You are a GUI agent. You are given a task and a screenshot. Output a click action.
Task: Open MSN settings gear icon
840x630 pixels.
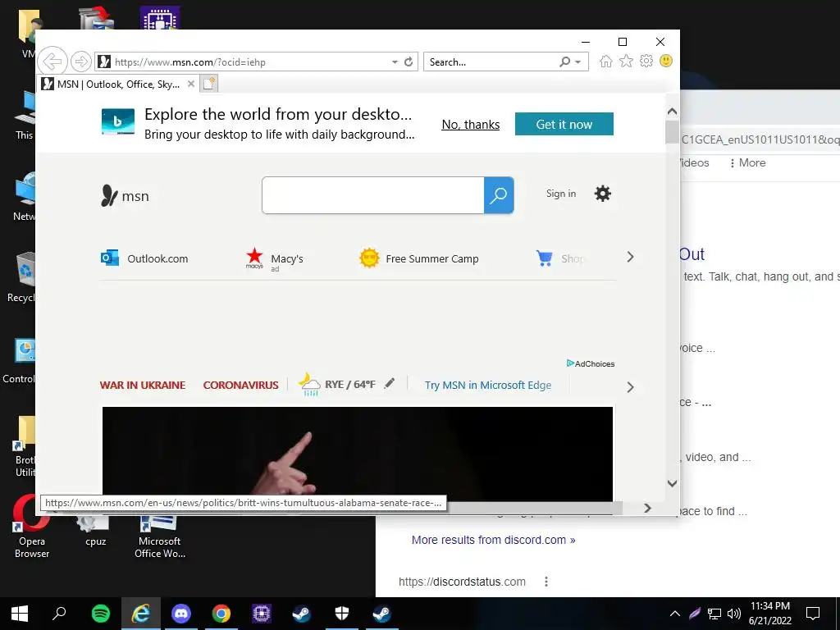603,194
